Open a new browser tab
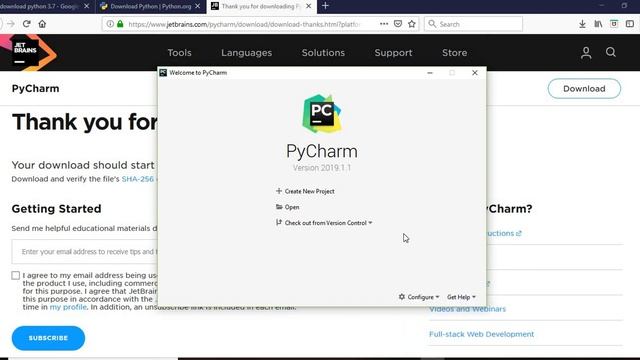Image resolution: width=640 pixels, height=360 pixels. pos(325,6)
